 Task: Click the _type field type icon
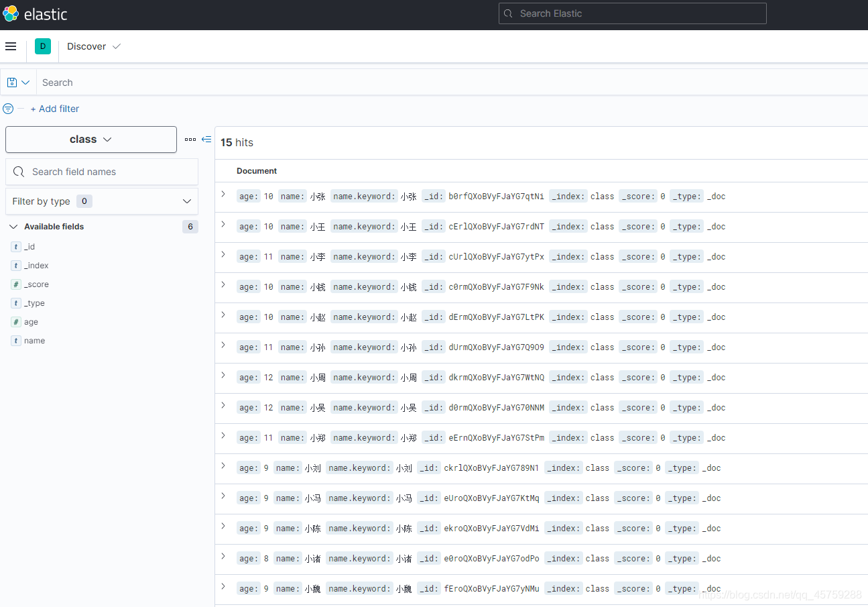(16, 303)
